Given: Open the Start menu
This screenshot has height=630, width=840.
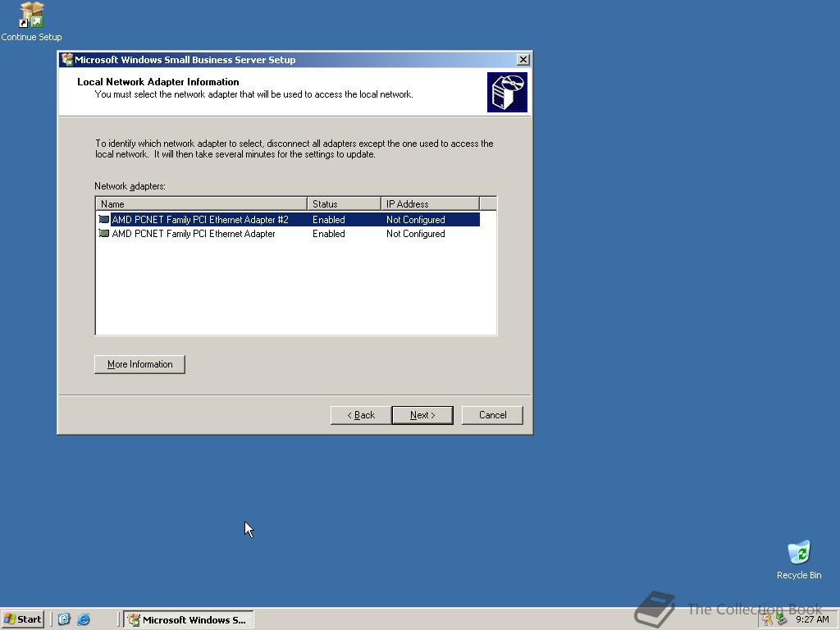Looking at the screenshot, I should tap(22, 619).
